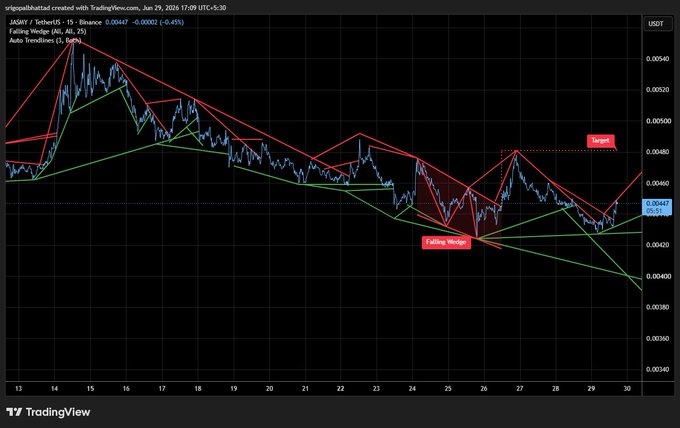
Task: Click the 0.00500 price axis label
Action: click(x=657, y=121)
